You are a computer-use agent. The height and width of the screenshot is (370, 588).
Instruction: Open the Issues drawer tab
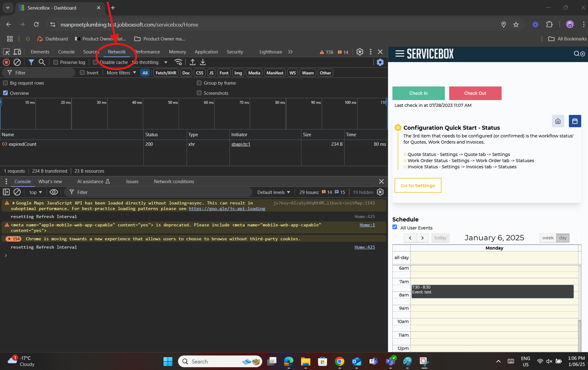pos(132,182)
